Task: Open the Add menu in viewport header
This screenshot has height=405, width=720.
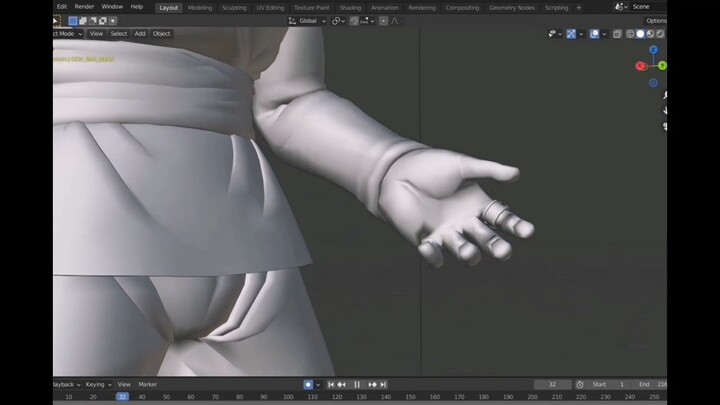Action: click(140, 33)
